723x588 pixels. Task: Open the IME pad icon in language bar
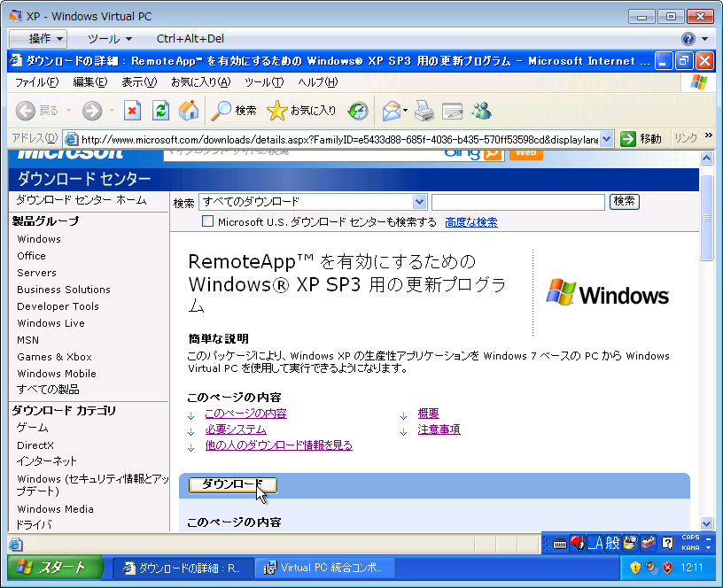coord(630,543)
